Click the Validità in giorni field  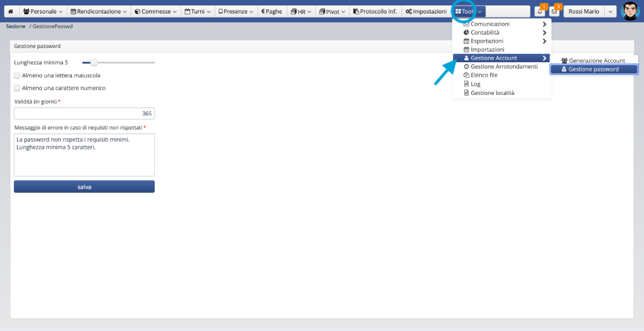coord(84,114)
